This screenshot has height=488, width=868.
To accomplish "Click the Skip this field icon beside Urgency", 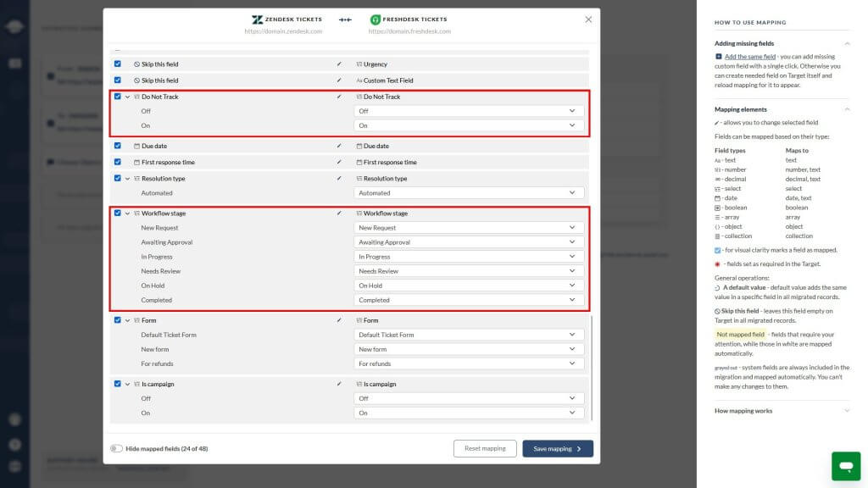I will [x=136, y=64].
